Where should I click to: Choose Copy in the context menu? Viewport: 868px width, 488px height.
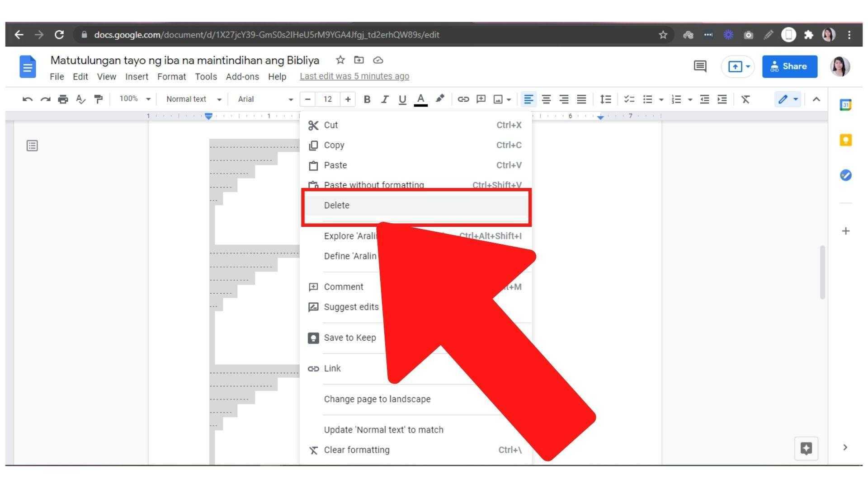coord(416,145)
